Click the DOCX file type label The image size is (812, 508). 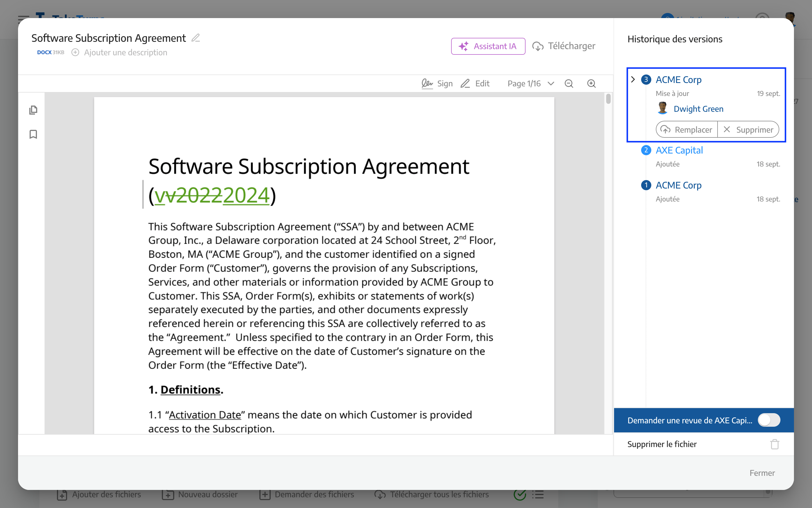coord(44,52)
